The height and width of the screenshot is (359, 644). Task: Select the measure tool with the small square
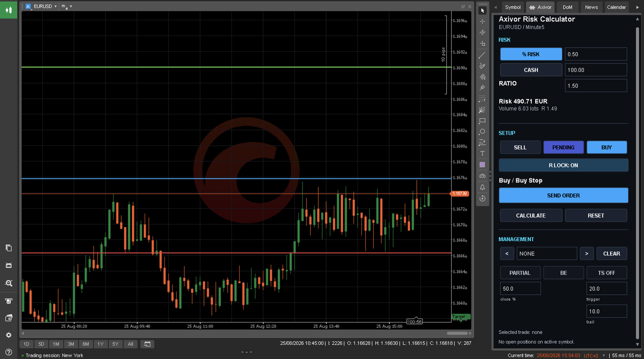point(482,44)
